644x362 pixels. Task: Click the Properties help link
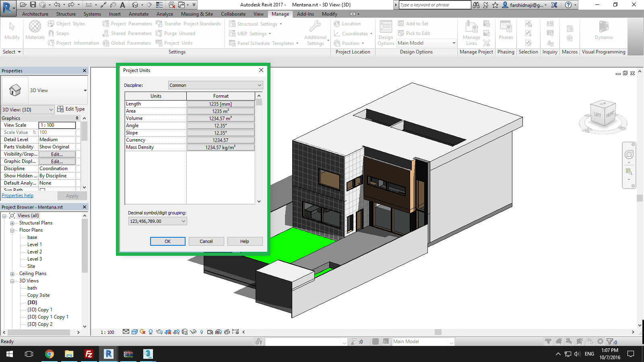pos(17,195)
